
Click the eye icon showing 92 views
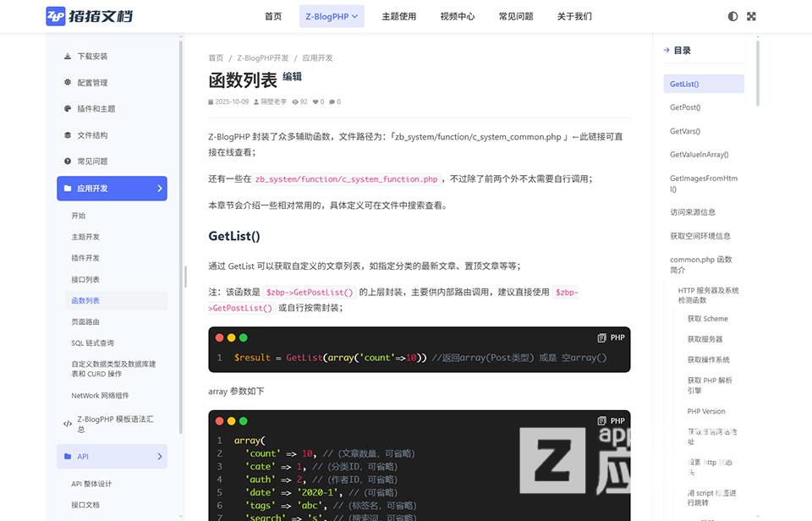click(x=294, y=101)
